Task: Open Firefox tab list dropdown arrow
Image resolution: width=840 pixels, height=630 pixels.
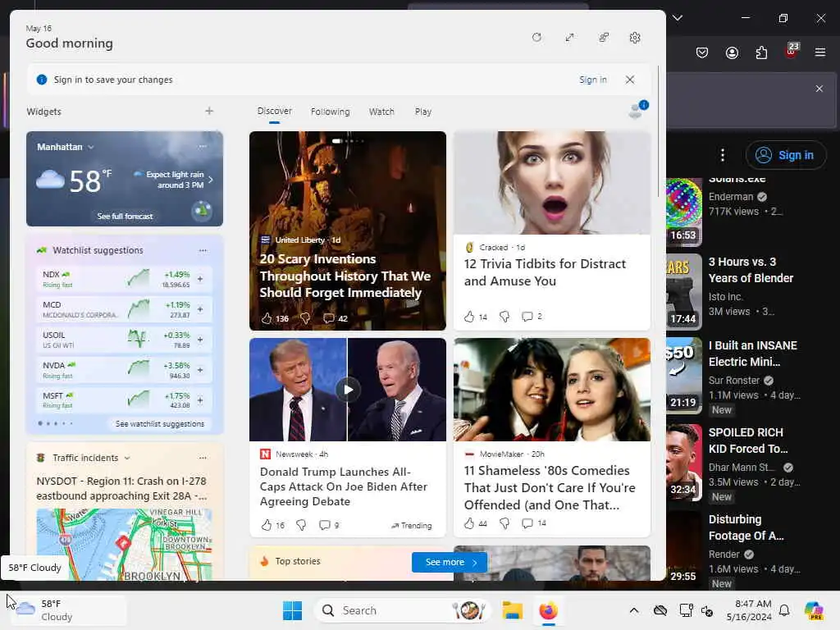Action: tap(678, 18)
